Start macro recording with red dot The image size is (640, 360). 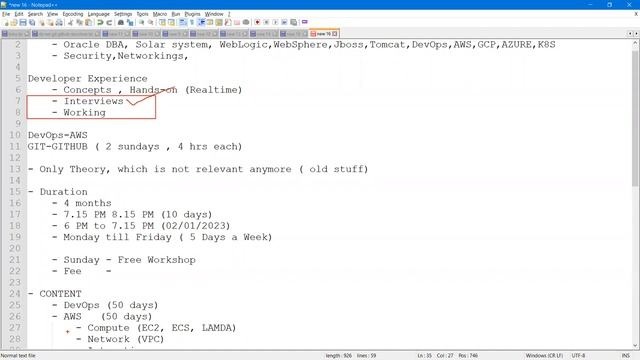pos(258,22)
